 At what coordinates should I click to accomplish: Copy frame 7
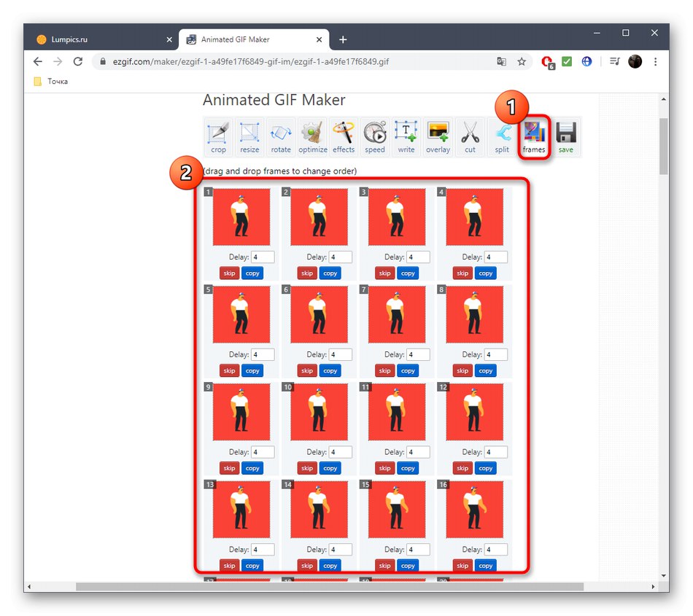coord(408,371)
